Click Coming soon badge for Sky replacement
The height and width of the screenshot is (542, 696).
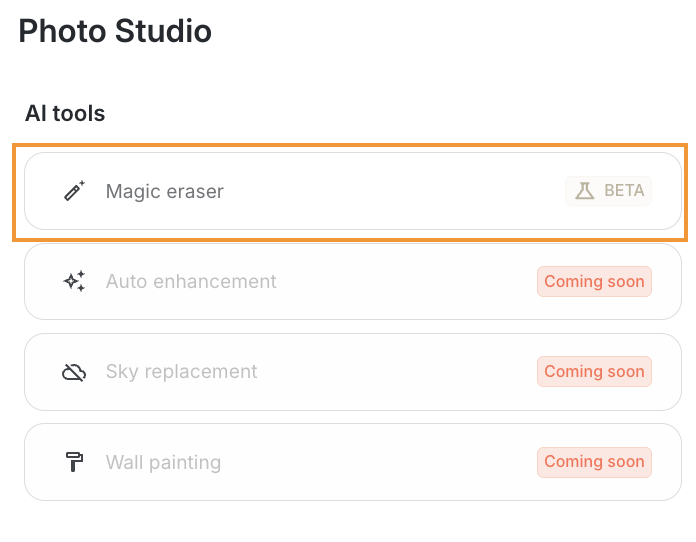click(594, 372)
